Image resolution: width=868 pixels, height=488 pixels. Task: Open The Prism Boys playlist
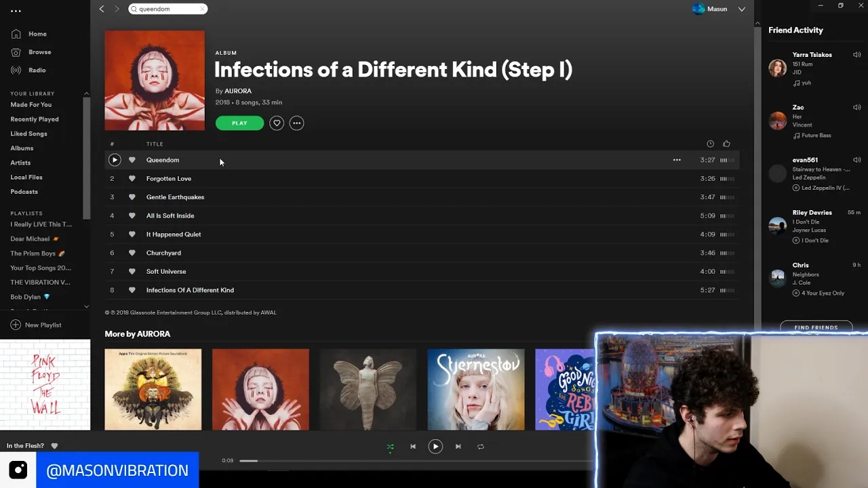[x=37, y=253]
